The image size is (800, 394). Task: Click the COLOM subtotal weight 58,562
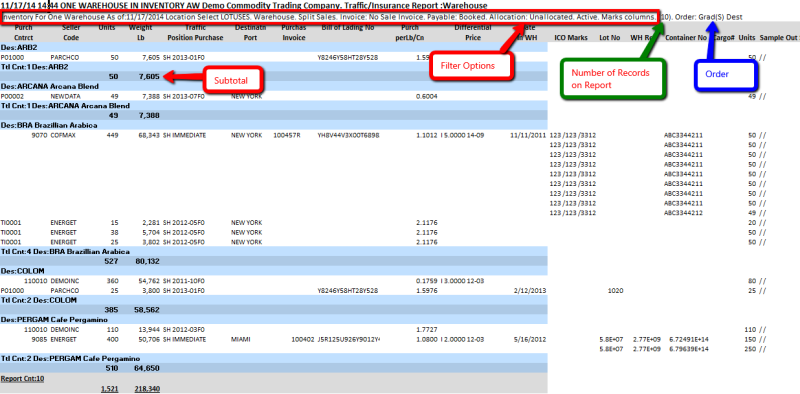[x=148, y=310]
